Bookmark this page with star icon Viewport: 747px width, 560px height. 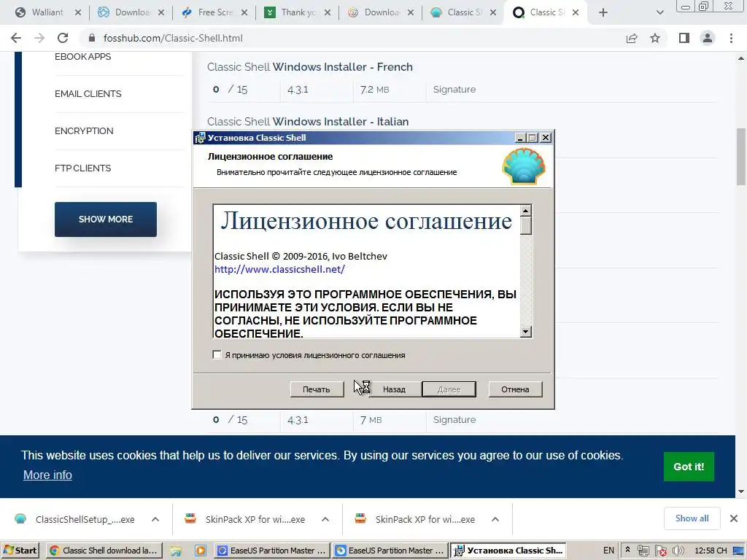tap(655, 38)
